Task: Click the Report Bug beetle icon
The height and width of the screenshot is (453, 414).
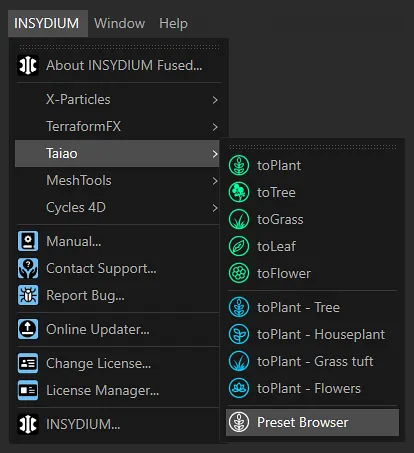Action: point(28,295)
